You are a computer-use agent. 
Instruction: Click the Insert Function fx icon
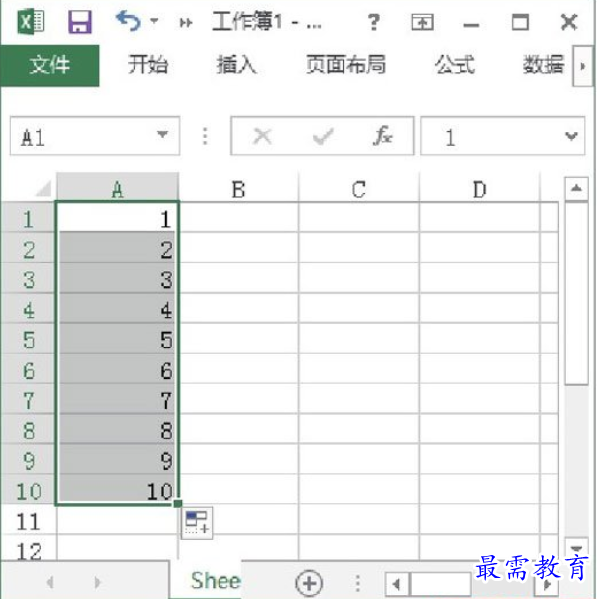[x=382, y=136]
